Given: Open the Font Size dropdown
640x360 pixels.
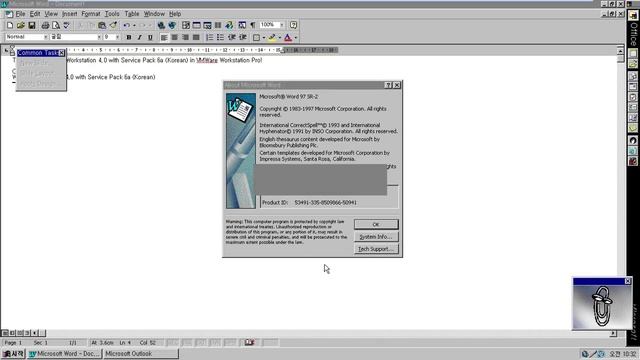Looking at the screenshot, I should coord(118,37).
